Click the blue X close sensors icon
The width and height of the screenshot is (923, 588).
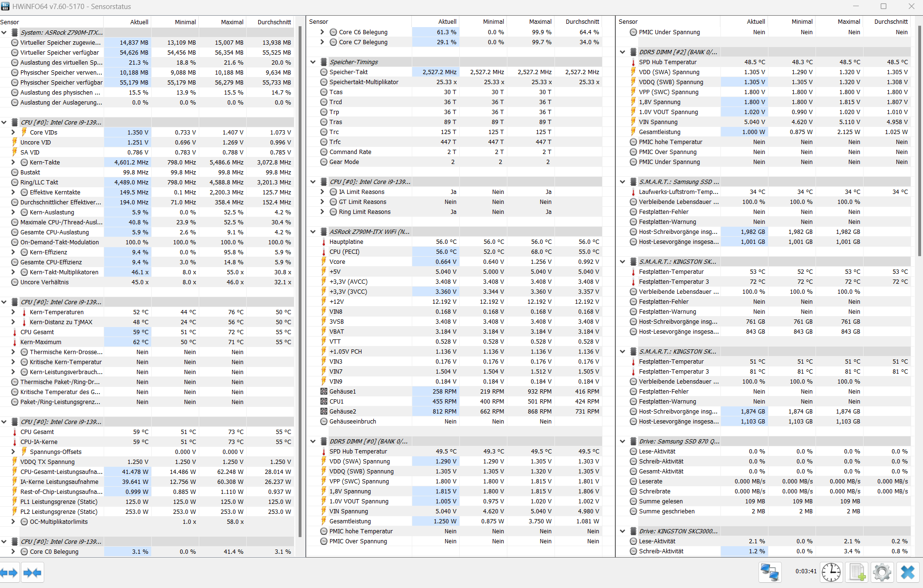(907, 572)
